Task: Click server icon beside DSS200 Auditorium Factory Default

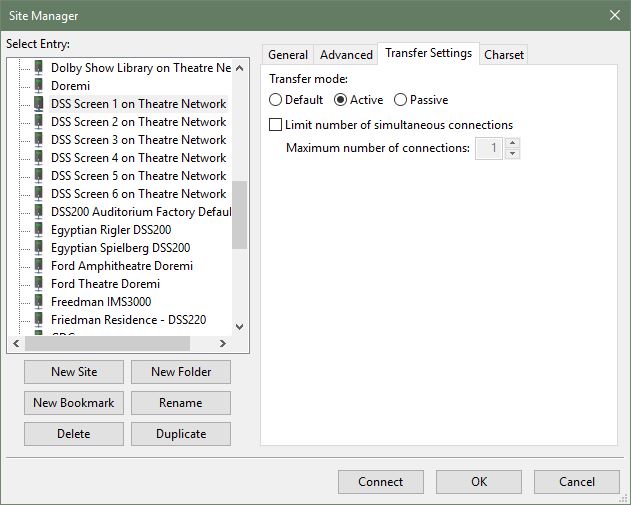Action: [x=39, y=212]
